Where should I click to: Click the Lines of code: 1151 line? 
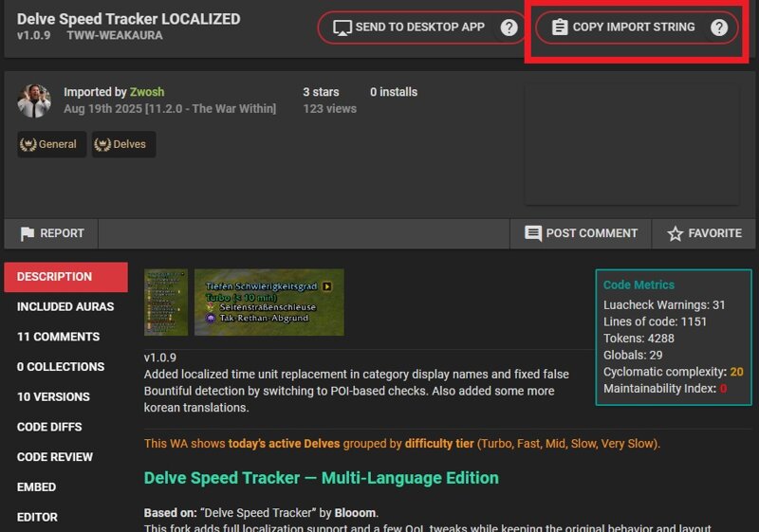click(655, 322)
